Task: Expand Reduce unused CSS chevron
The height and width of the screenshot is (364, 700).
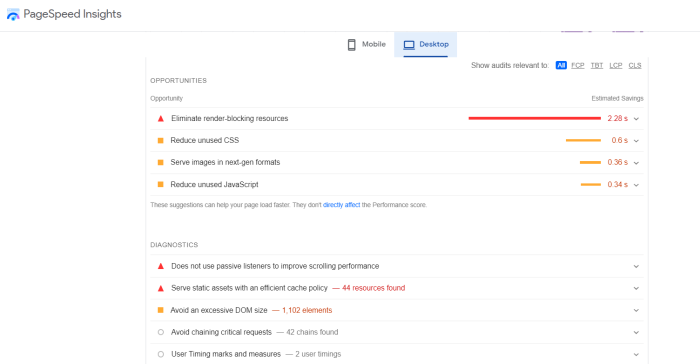Action: 636,141
